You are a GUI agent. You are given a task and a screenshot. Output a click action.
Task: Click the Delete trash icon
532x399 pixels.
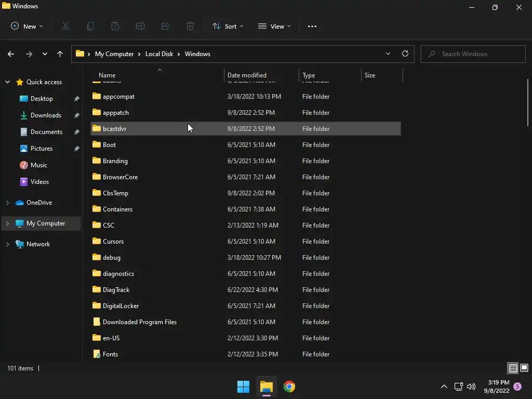click(x=190, y=26)
